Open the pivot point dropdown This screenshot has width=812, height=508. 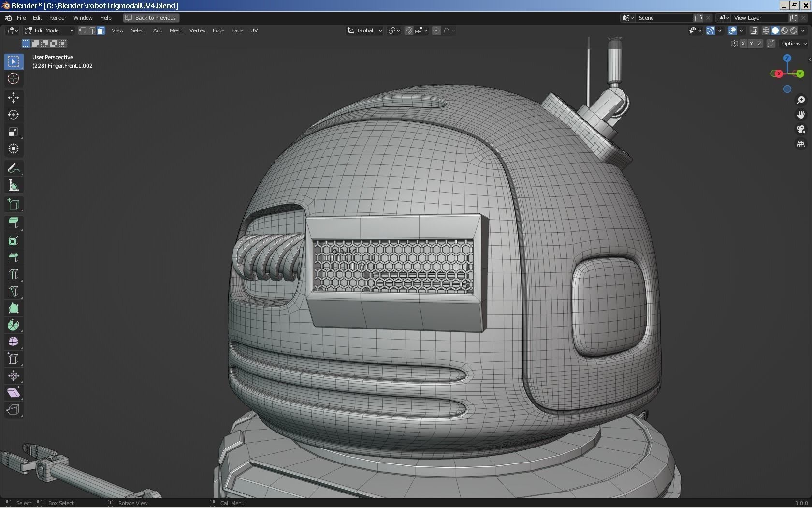pos(394,30)
